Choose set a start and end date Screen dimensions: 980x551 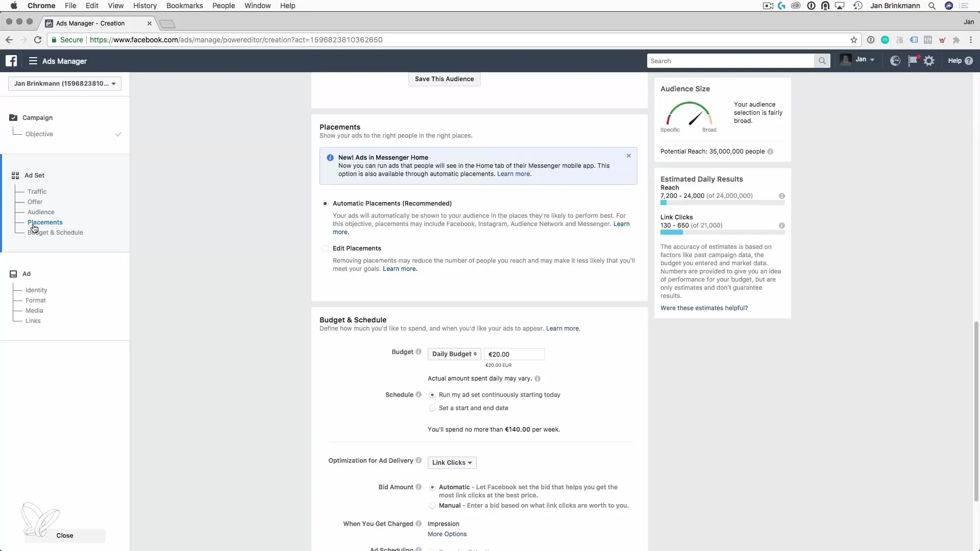[x=432, y=408]
